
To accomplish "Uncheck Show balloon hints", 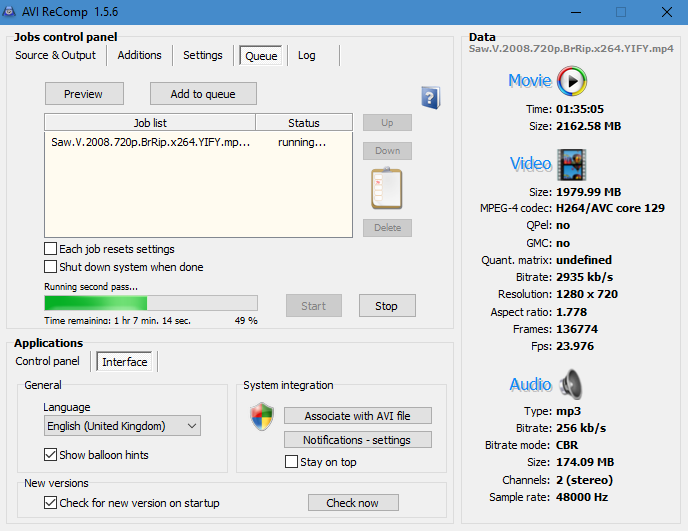I will coord(50,455).
